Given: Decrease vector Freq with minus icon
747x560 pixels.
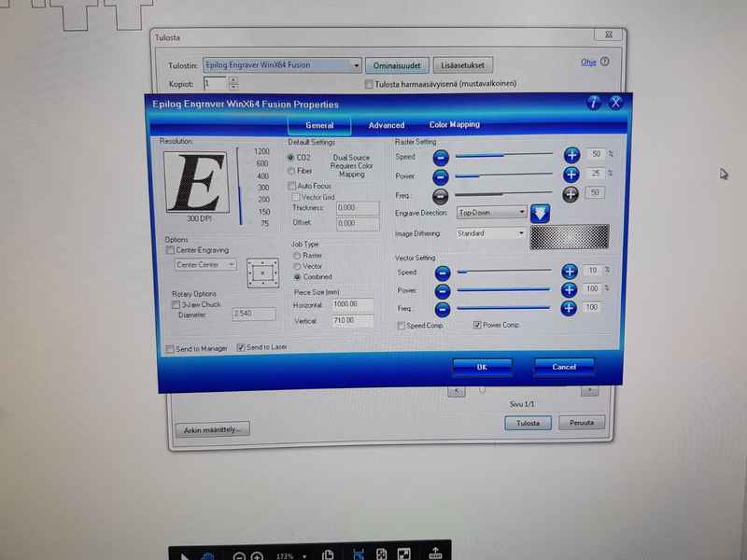Looking at the screenshot, I should tap(443, 310).
